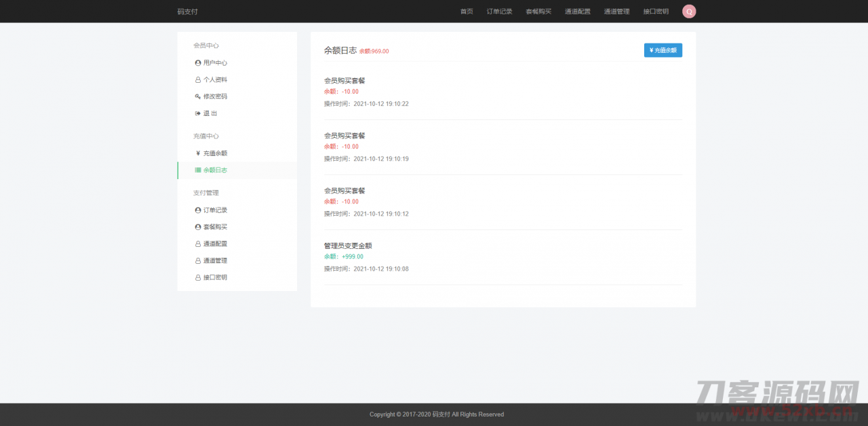The height and width of the screenshot is (426, 868).
Task: Open 通道配置 from the top navigation
Action: pyautogui.click(x=578, y=12)
